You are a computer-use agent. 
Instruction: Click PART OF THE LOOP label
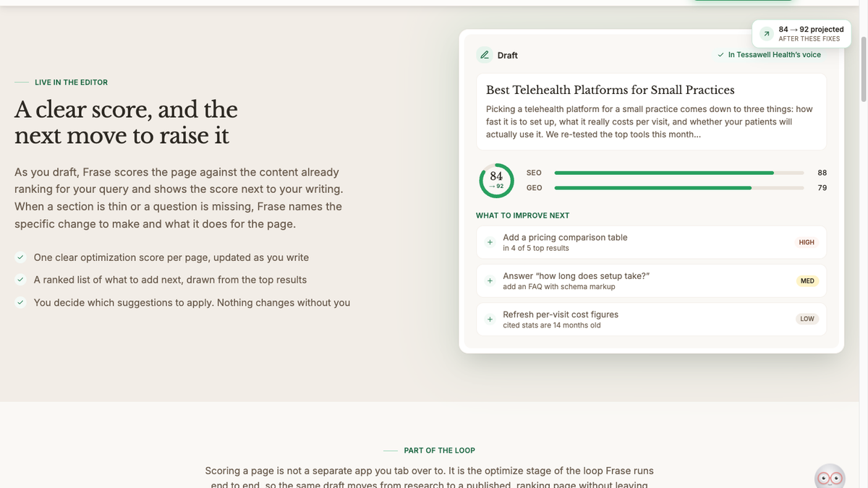point(439,450)
